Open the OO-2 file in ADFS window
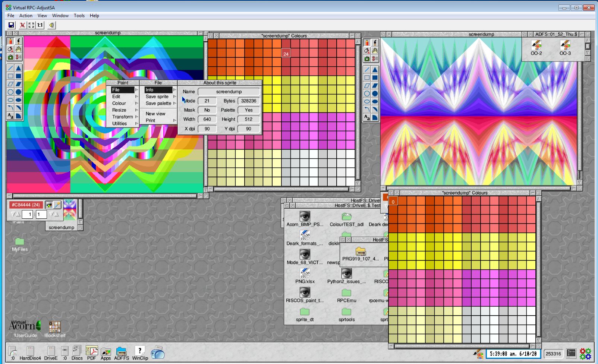598x364 pixels. [x=536, y=48]
